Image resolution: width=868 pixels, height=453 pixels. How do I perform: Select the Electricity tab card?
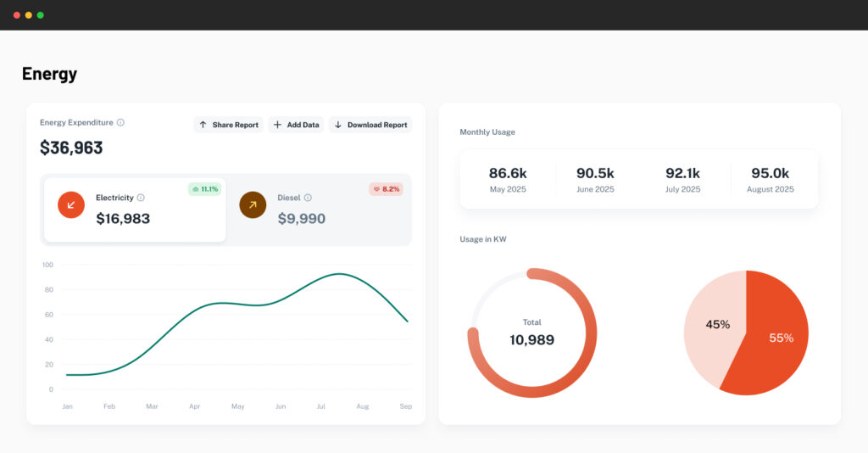click(136, 210)
